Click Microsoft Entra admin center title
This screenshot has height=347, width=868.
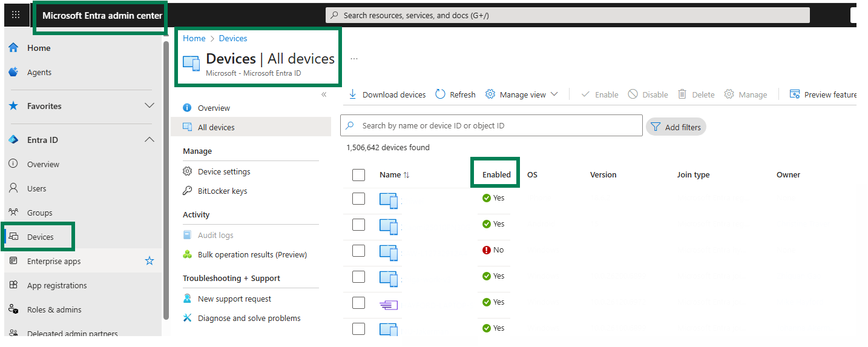coord(102,16)
